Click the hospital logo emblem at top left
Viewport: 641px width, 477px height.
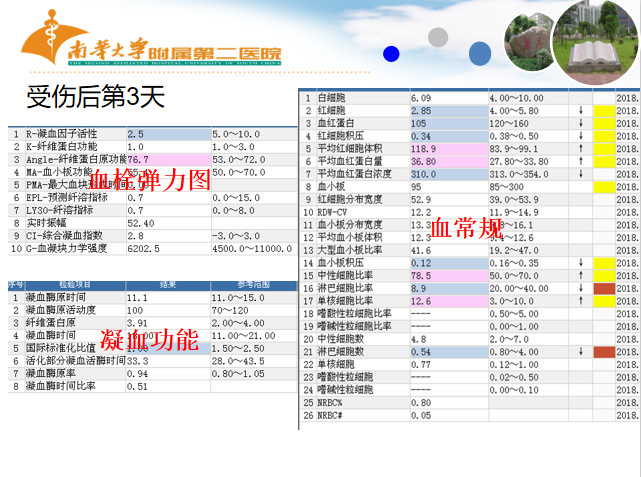tap(38, 42)
